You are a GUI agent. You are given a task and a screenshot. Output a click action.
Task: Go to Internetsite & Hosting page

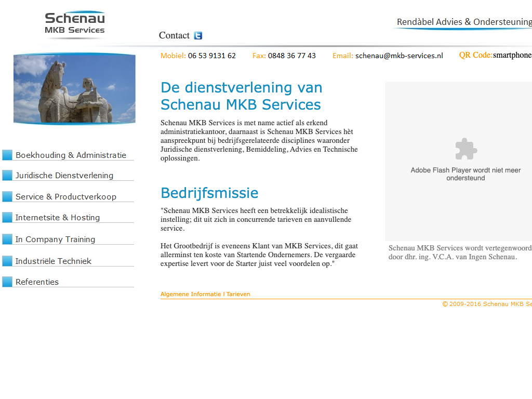(58, 218)
